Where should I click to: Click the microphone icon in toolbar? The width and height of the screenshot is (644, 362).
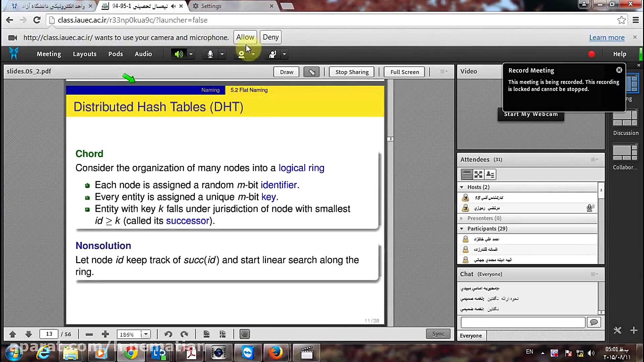(210, 54)
